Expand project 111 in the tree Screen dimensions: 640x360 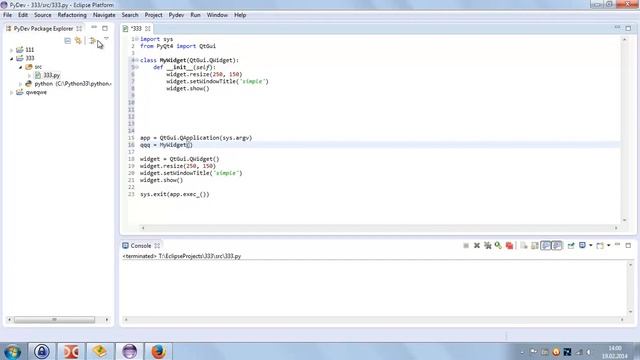(x=12, y=50)
